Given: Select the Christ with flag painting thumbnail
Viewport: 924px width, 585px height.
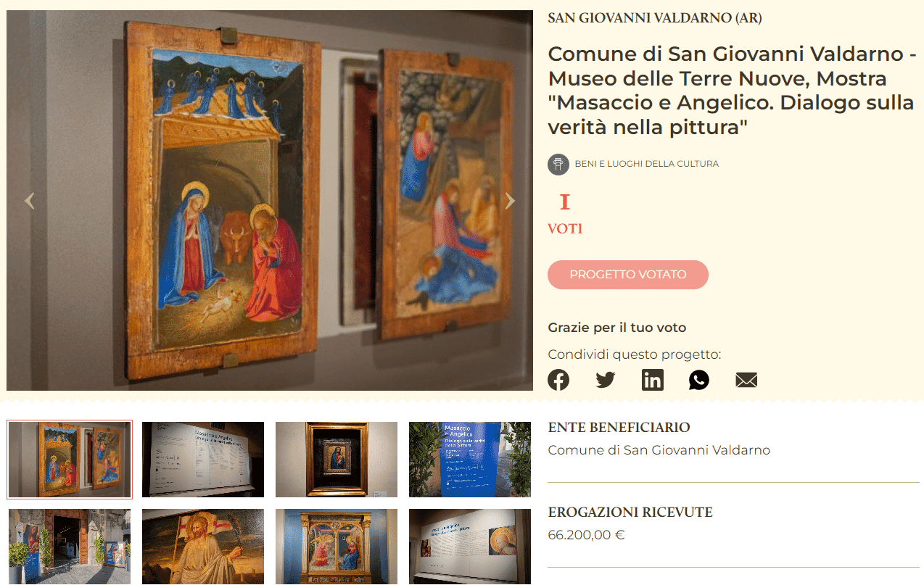Looking at the screenshot, I should pos(203,547).
